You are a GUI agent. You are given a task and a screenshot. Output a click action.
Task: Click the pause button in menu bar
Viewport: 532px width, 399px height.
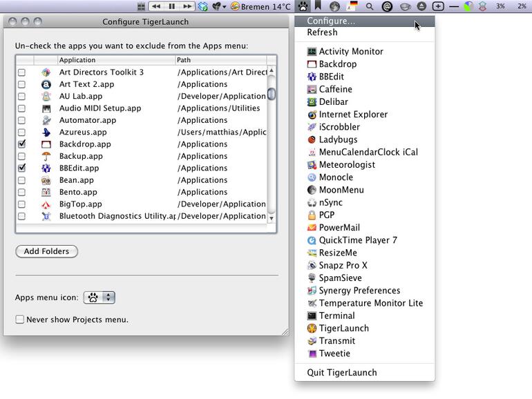(x=172, y=6)
